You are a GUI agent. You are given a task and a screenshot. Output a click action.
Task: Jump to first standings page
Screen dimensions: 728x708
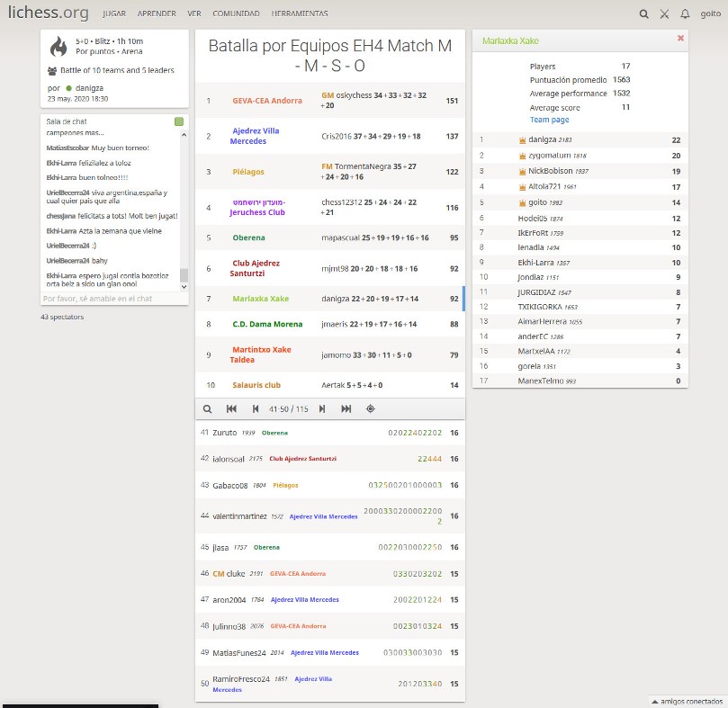coord(231,408)
